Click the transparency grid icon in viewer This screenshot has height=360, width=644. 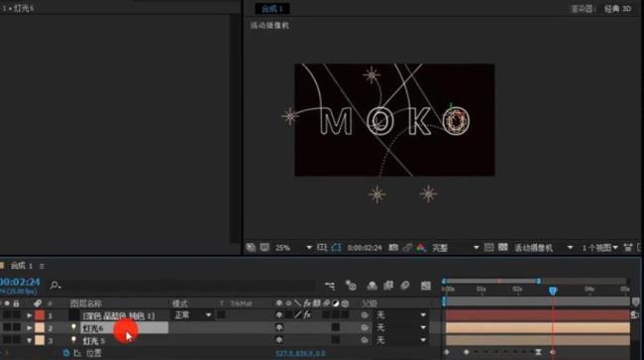502,247
